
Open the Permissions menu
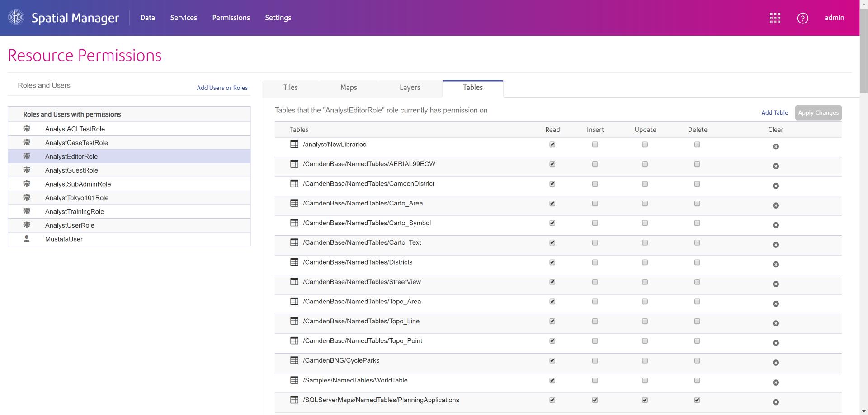pyautogui.click(x=231, y=18)
